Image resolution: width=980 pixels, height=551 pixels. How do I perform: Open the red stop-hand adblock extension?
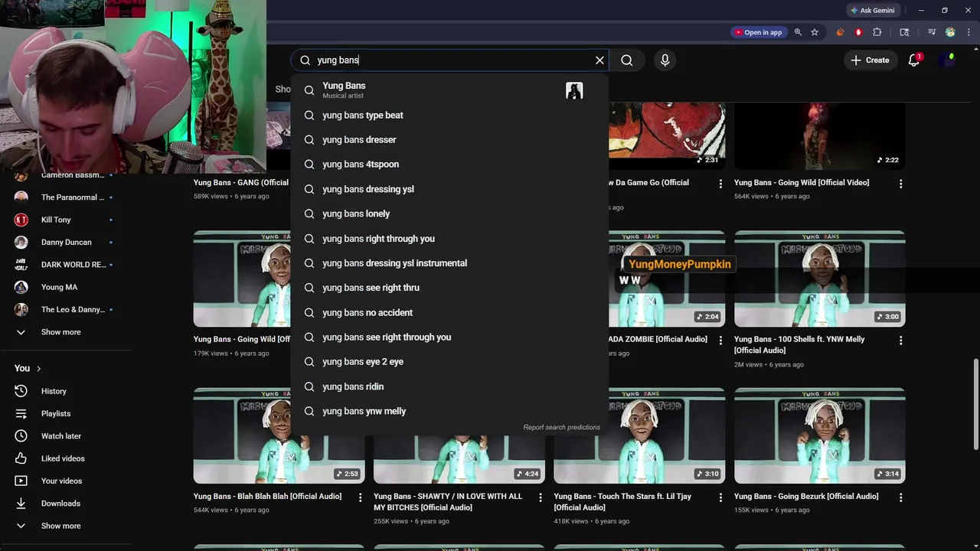[858, 32]
